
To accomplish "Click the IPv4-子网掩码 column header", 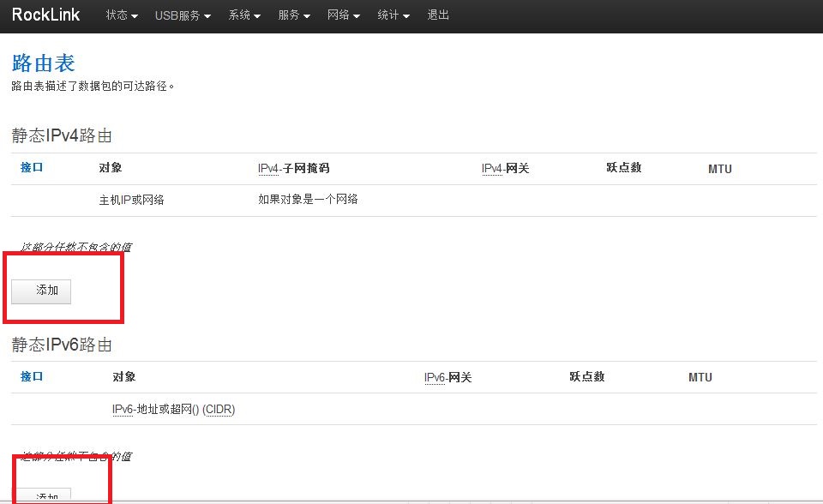I will coord(293,169).
